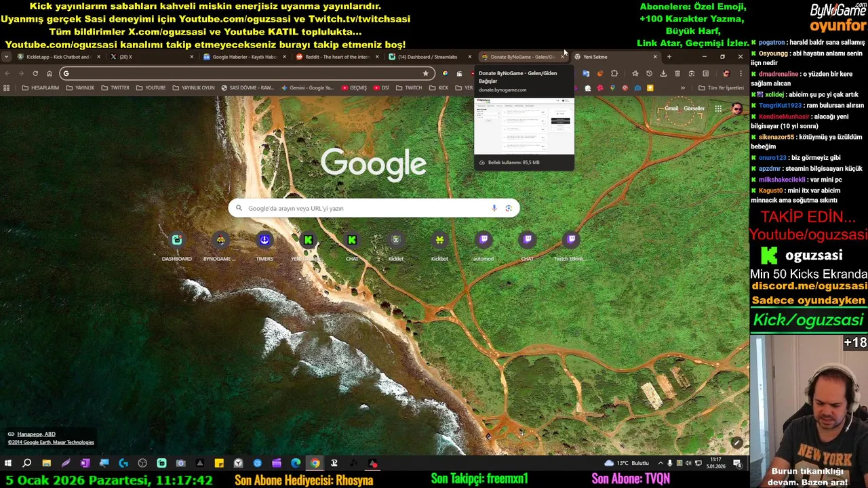This screenshot has width=868, height=488.
Task: Open KICK bookmark folder
Action: tap(439, 87)
